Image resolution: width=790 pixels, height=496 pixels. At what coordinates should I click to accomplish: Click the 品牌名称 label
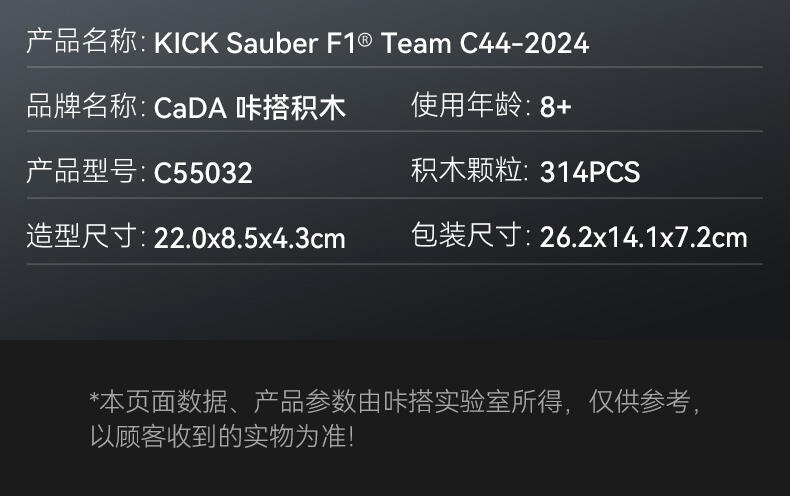coord(85,107)
